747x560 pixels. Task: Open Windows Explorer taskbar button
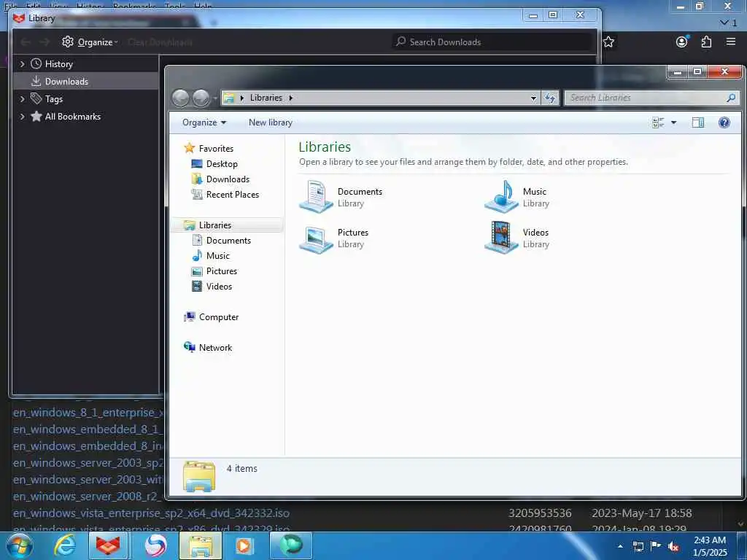tap(201, 545)
